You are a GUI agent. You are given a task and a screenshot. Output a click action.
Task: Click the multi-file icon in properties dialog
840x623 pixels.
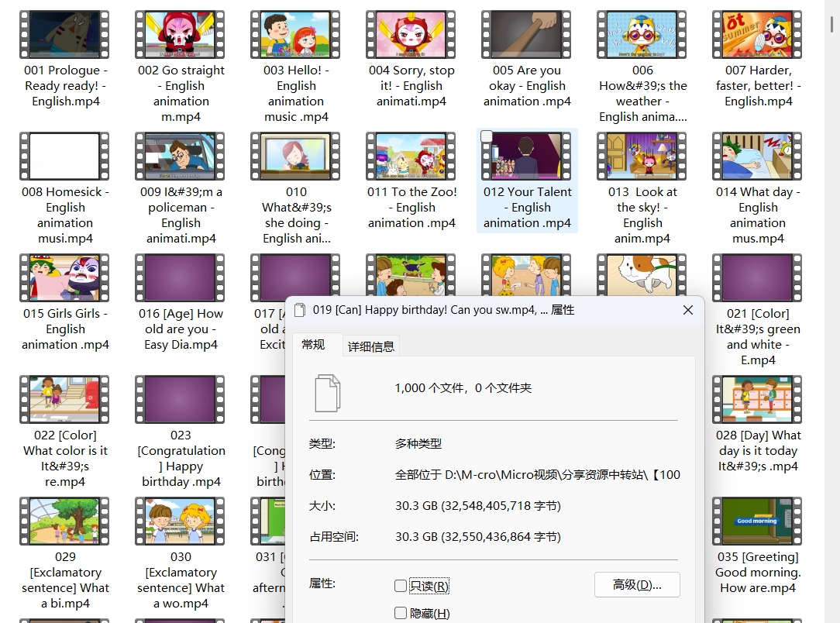click(x=328, y=393)
